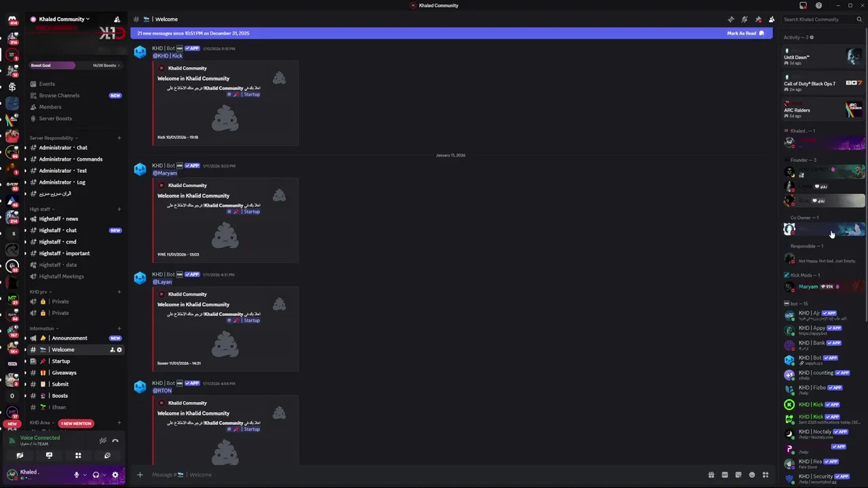
Task: Select KHD | Security bot in member list
Action: point(823,478)
